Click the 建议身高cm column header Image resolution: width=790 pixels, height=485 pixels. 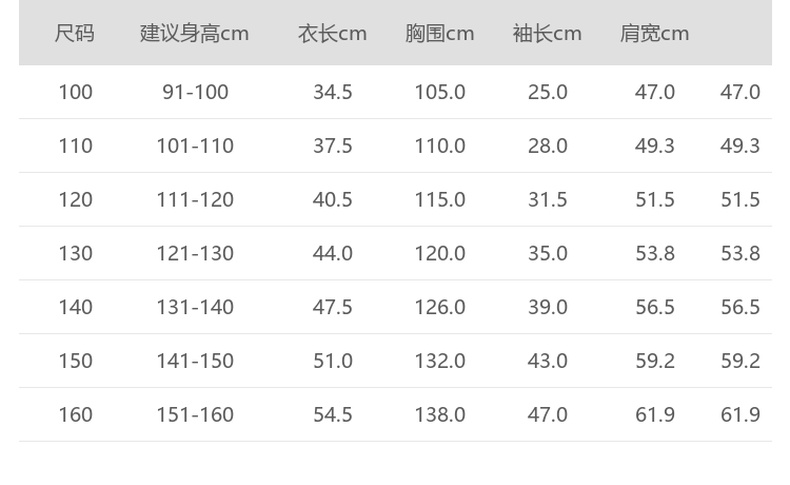pyautogui.click(x=194, y=34)
